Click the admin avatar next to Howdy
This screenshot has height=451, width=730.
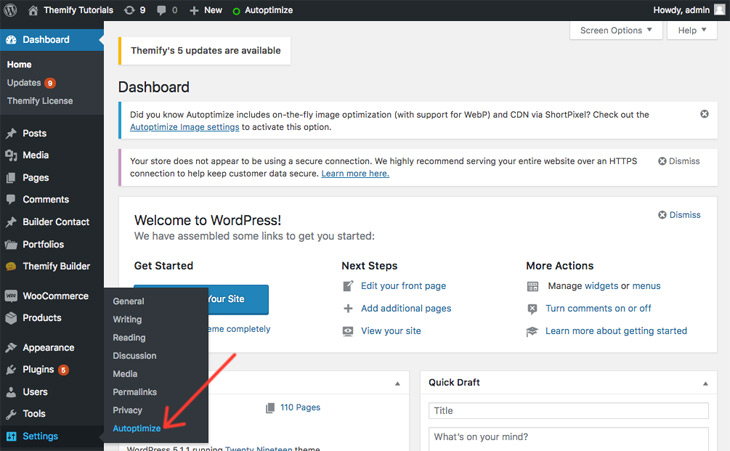(720, 10)
